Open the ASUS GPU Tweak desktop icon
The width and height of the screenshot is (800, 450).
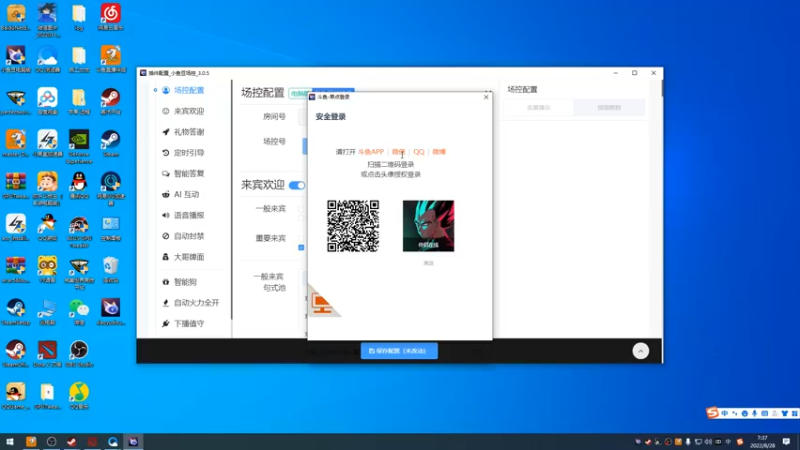point(79,231)
